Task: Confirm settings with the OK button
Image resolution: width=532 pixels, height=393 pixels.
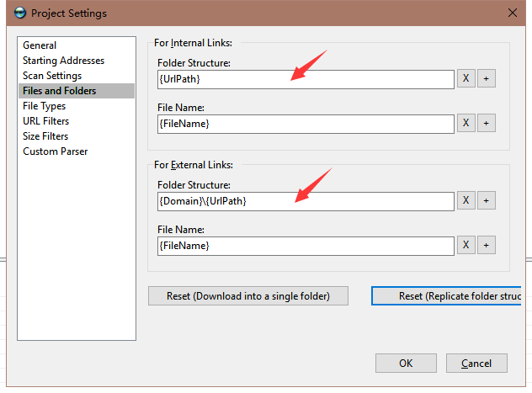Action: (406, 364)
